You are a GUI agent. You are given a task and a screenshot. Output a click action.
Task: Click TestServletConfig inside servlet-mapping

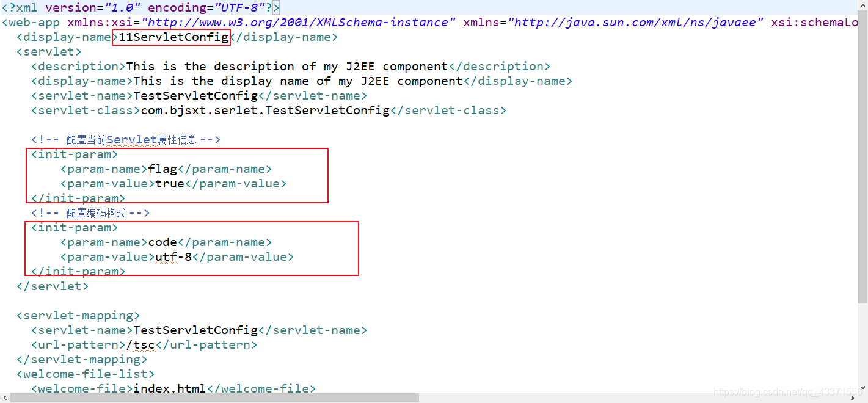click(x=195, y=330)
